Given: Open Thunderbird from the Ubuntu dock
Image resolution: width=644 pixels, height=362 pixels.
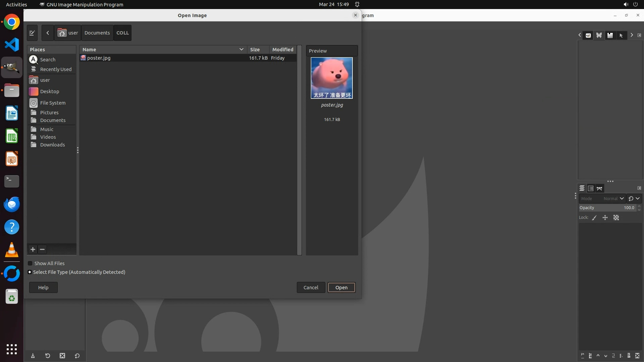Looking at the screenshot, I should click(x=12, y=204).
